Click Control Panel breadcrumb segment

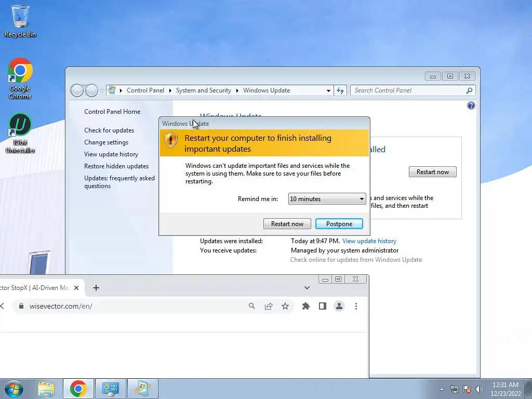coord(145,90)
